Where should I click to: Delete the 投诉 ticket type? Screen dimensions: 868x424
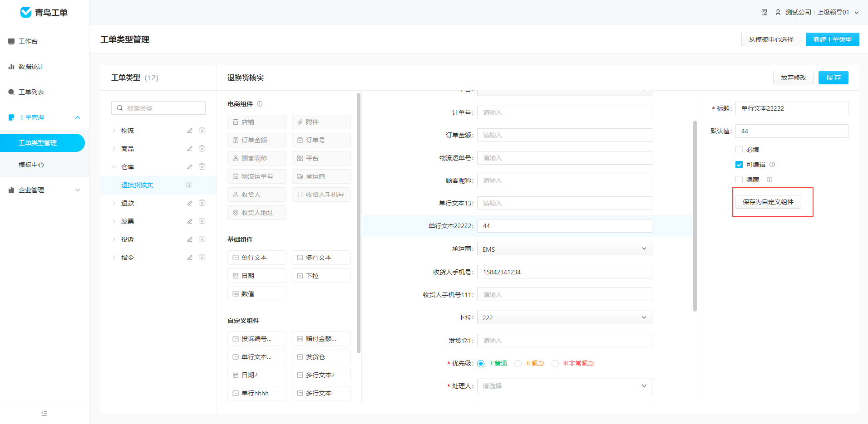point(202,239)
